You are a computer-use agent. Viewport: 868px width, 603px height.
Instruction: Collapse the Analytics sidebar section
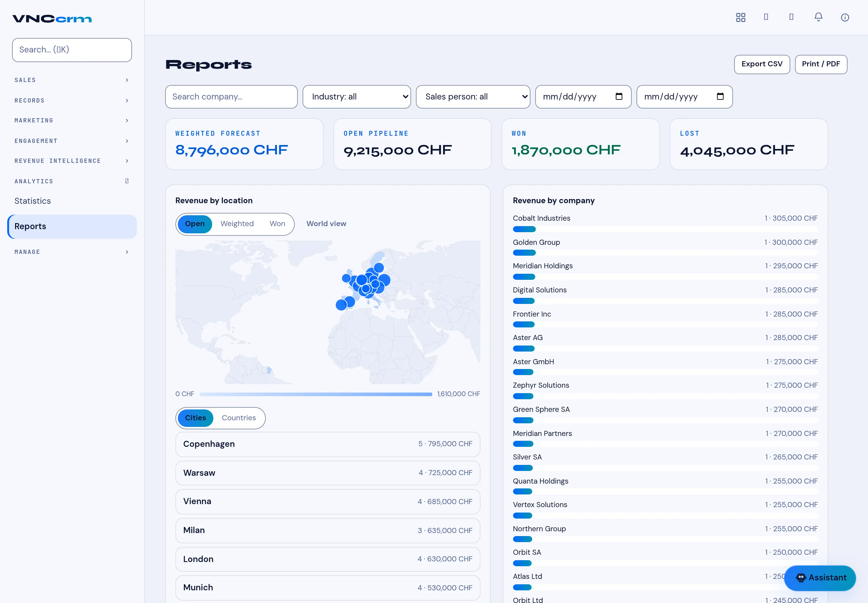click(x=72, y=182)
